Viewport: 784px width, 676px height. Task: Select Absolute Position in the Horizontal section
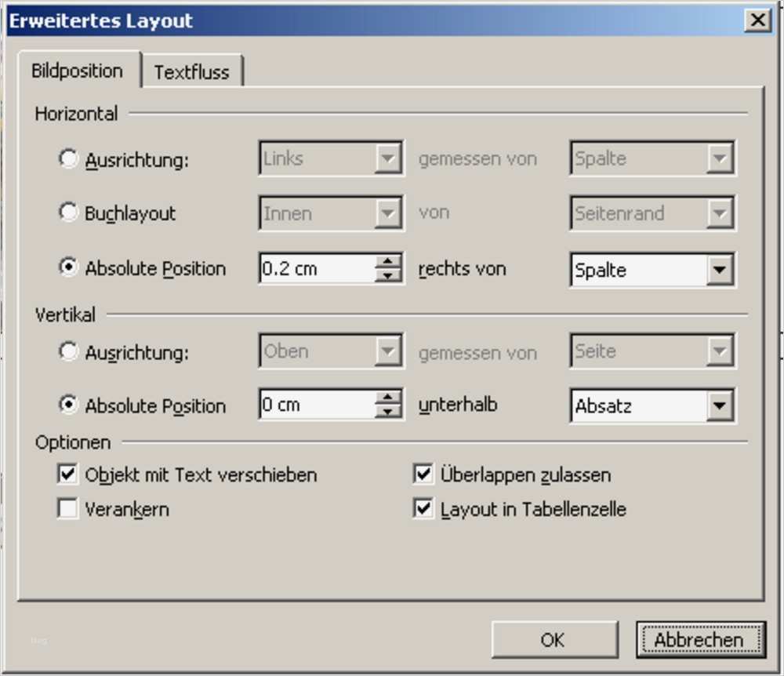[69, 268]
